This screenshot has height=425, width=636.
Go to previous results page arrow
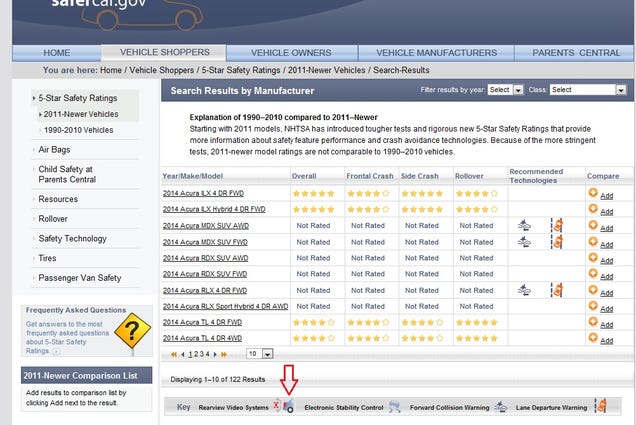(x=183, y=354)
